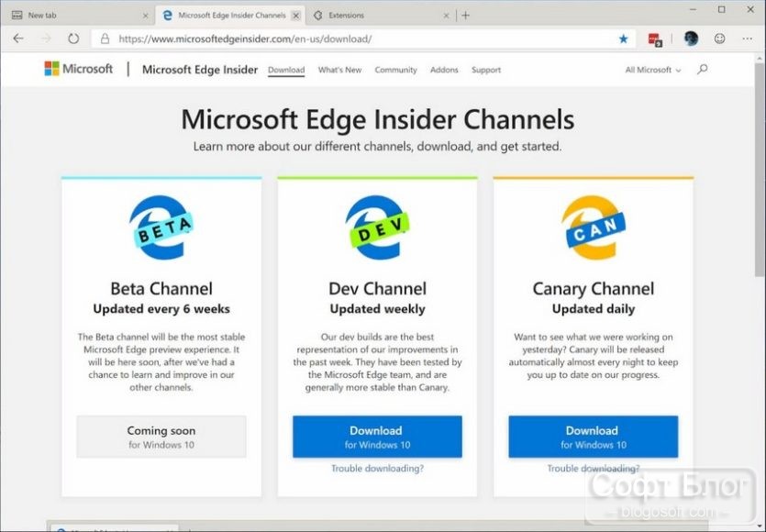Switch to the New tab tab

[81, 16]
